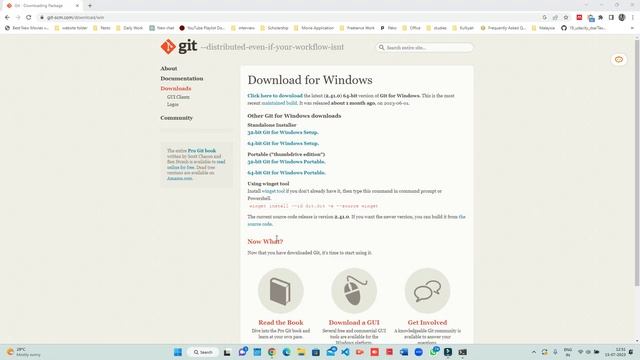Open Community in the sidebar
Screen dimensions: 640x360
click(176, 118)
